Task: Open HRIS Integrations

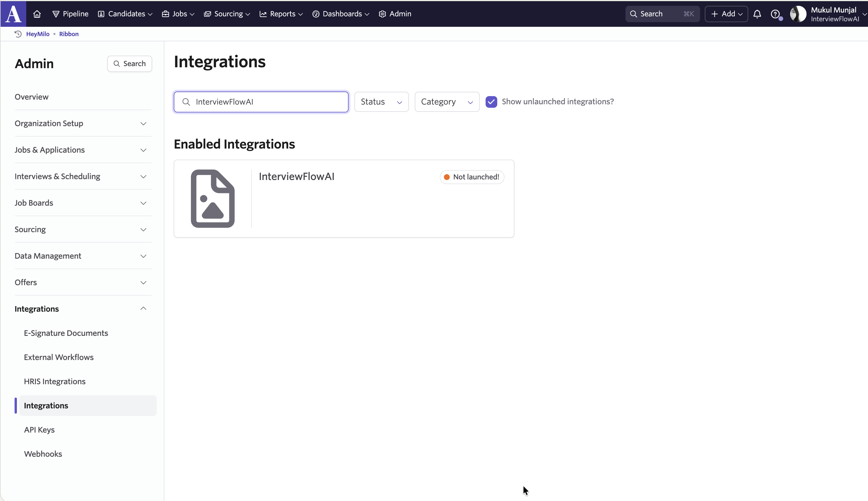Action: 55,381
